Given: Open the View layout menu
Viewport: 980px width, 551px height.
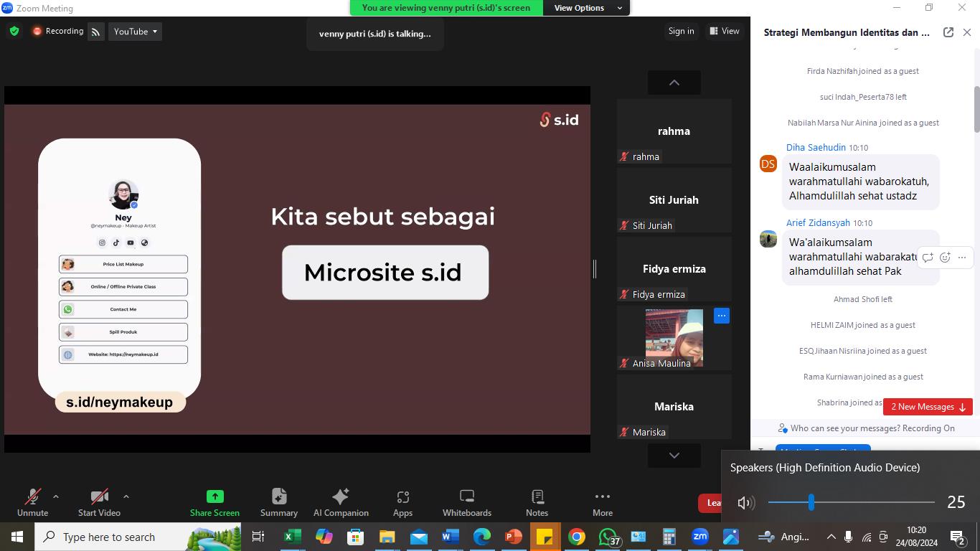Looking at the screenshot, I should [725, 31].
